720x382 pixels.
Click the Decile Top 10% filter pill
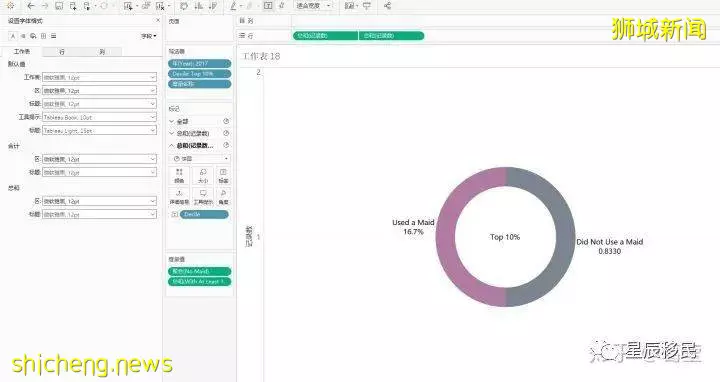pyautogui.click(x=200, y=74)
